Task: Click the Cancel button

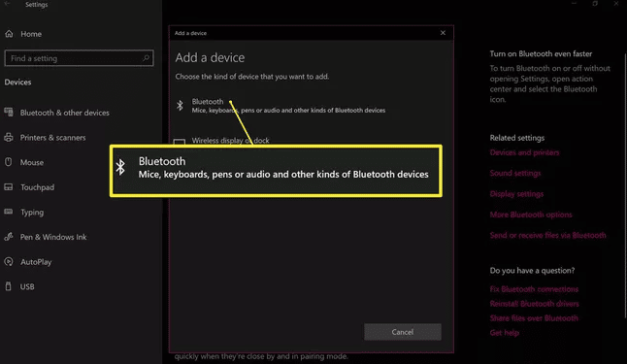Action: [403, 332]
